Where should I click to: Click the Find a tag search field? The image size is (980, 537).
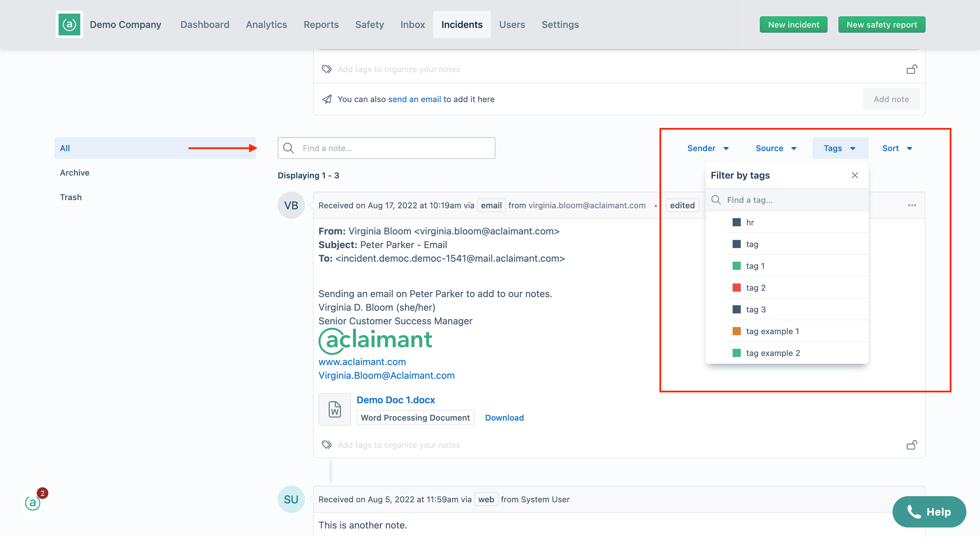(x=787, y=200)
